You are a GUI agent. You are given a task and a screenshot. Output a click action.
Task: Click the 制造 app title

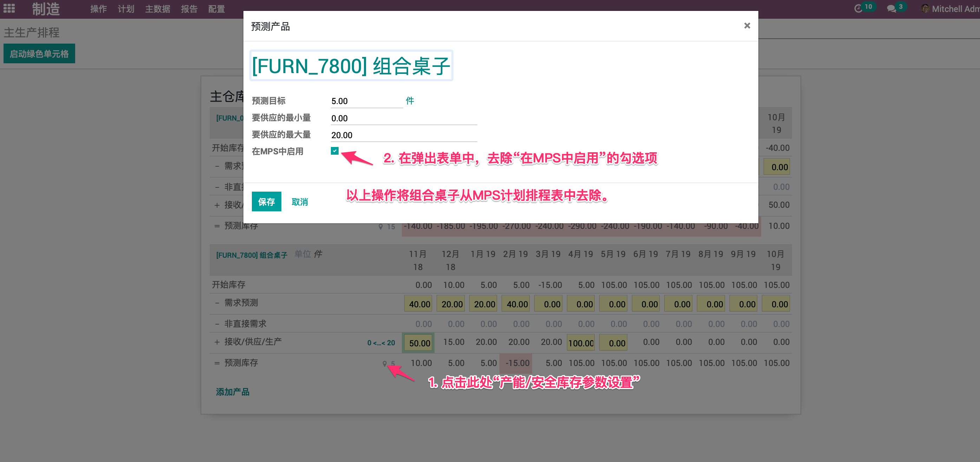[x=46, y=9]
